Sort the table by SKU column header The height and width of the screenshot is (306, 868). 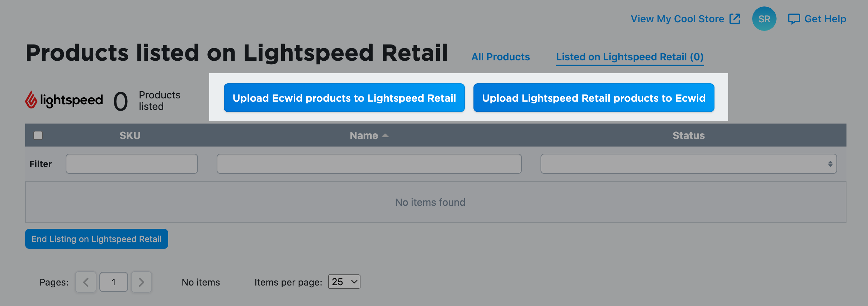[x=130, y=135]
